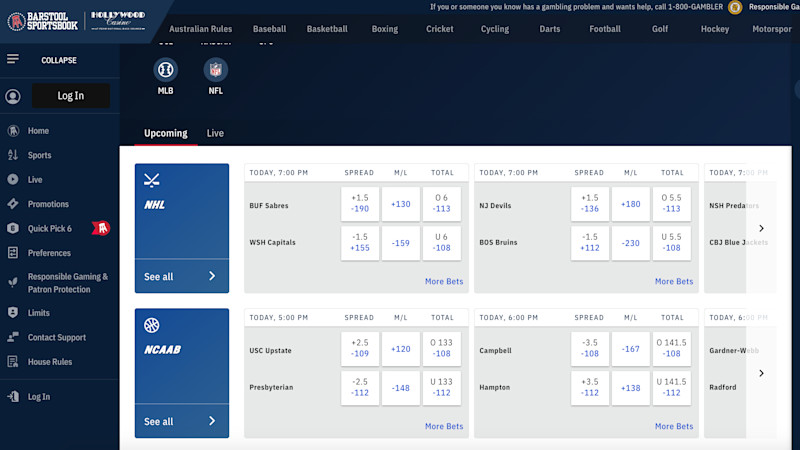Open Hockey in sports menu

714,29
